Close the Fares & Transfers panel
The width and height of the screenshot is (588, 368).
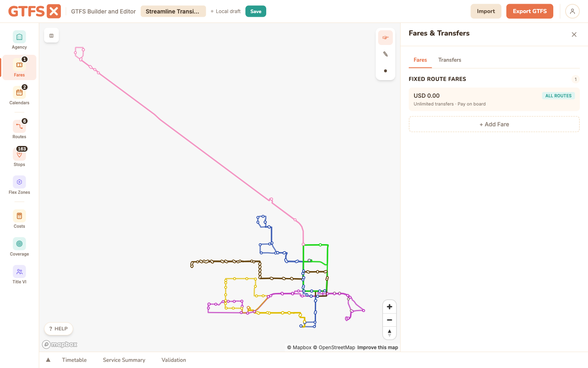[574, 34]
